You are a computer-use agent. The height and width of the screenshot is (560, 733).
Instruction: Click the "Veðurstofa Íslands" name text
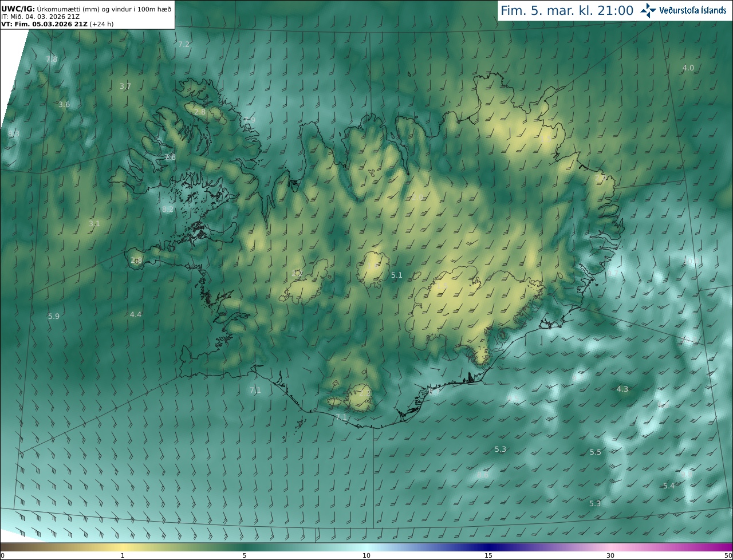693,10
